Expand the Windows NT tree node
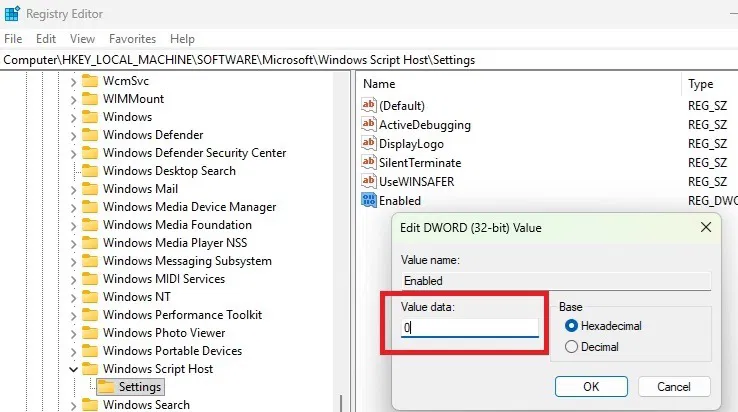The height and width of the screenshot is (412, 738). point(73,297)
